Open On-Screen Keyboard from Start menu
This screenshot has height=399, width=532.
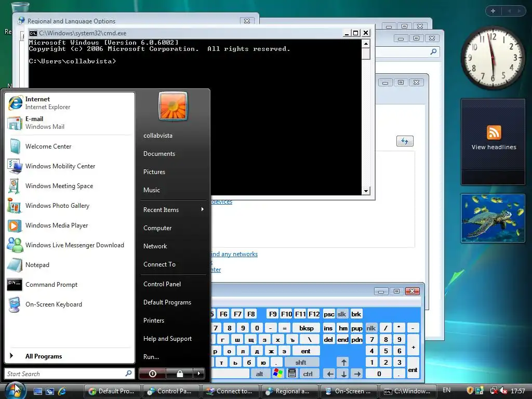point(70,304)
